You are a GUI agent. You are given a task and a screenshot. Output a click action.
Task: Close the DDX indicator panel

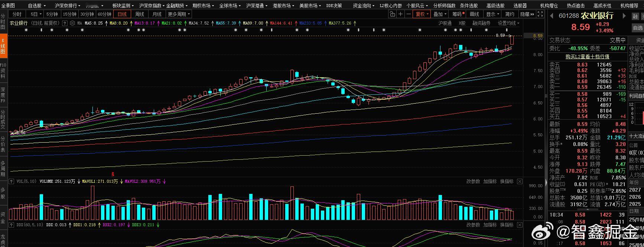(x=520, y=225)
